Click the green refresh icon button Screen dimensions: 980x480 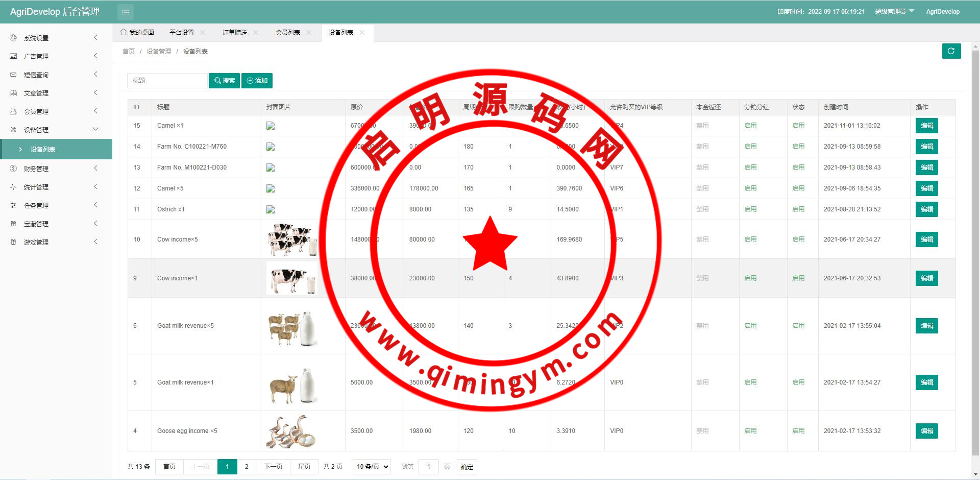coord(951,51)
